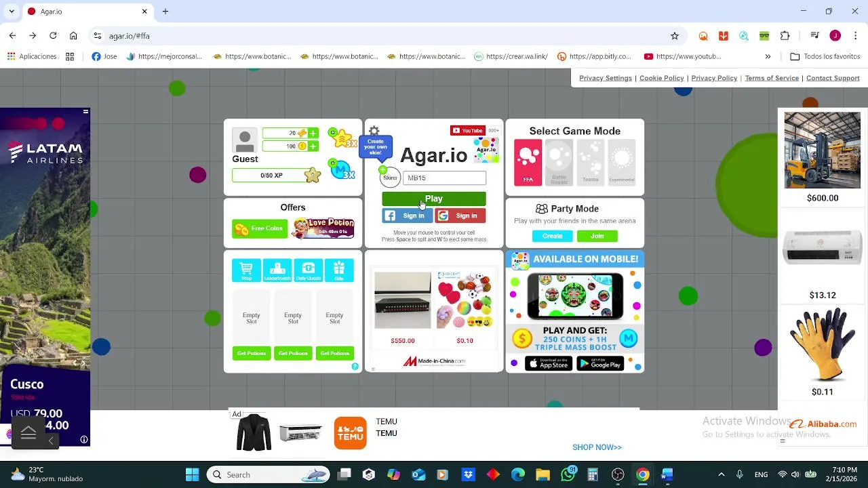Click the Free Coins offer button
The height and width of the screenshot is (488, 868).
click(260, 228)
